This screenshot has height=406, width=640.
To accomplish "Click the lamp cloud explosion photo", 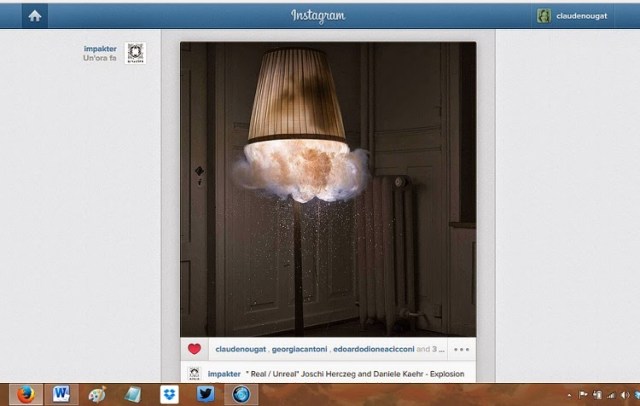I will [x=328, y=188].
